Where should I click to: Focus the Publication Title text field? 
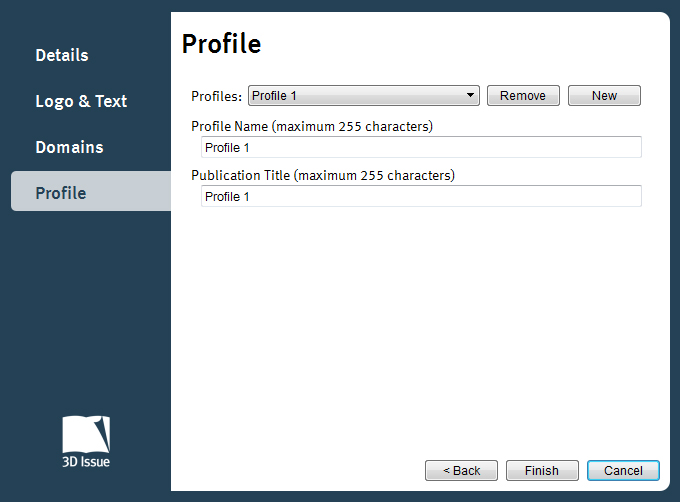[420, 197]
